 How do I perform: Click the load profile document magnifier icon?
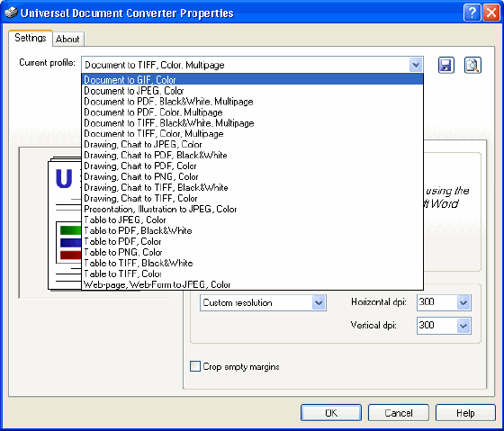coord(472,66)
